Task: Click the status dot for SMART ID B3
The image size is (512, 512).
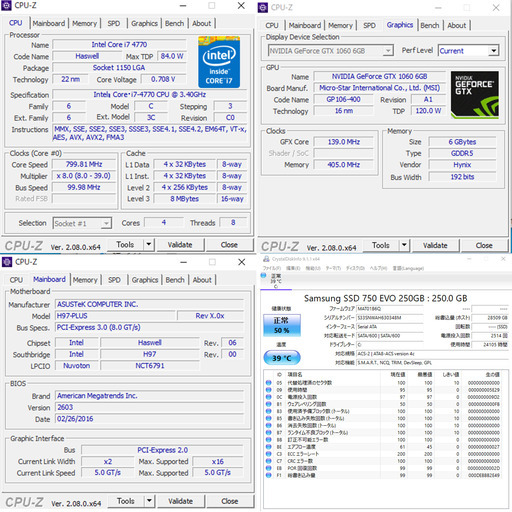Action: tap(269, 411)
